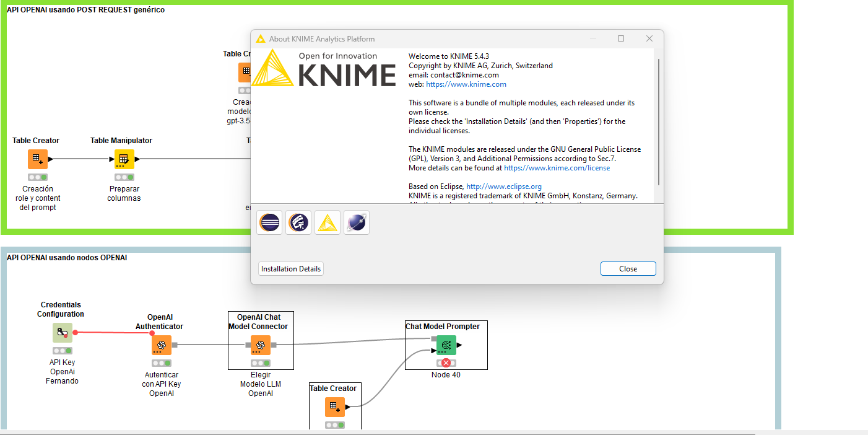Click the red connection line from Credentials Configuration
868x435 pixels.
point(114,333)
